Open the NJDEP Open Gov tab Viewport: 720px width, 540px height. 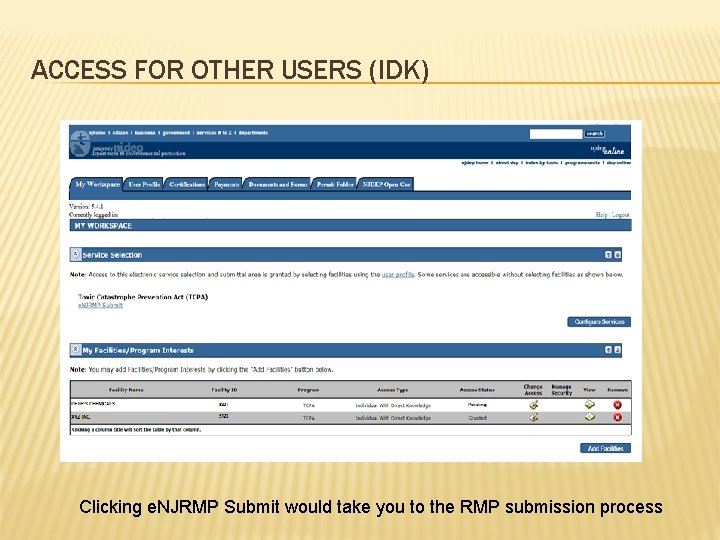click(x=386, y=185)
